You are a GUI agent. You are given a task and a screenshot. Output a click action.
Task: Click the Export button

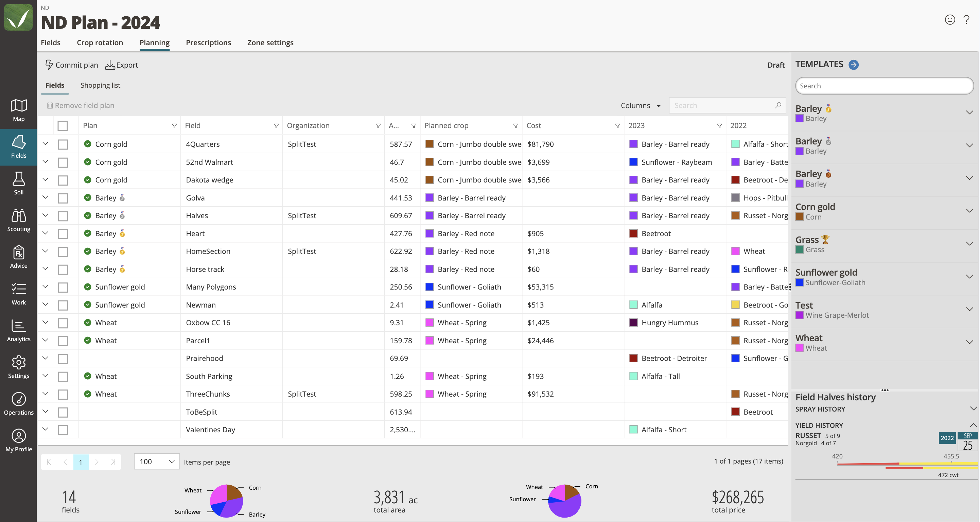(x=122, y=65)
